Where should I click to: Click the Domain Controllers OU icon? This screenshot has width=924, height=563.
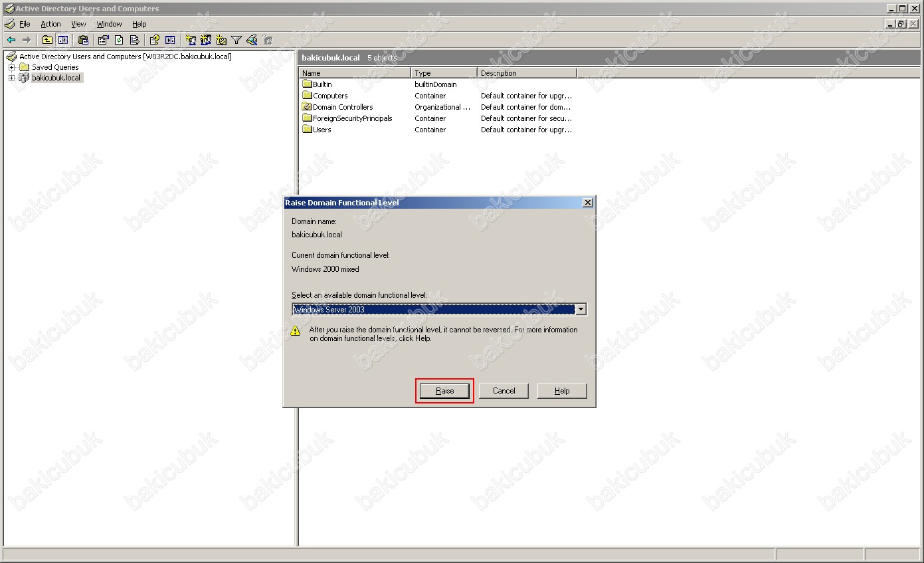click(307, 107)
